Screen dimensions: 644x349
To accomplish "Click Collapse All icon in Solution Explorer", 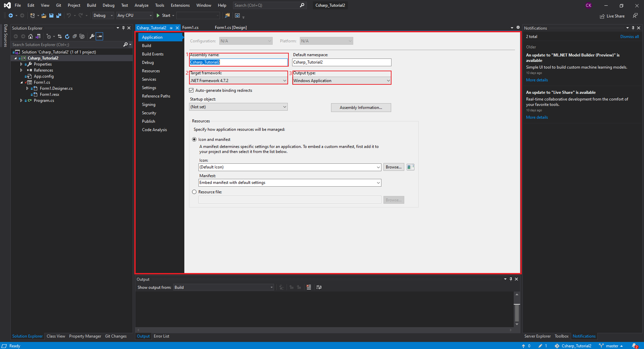I will pos(75,36).
